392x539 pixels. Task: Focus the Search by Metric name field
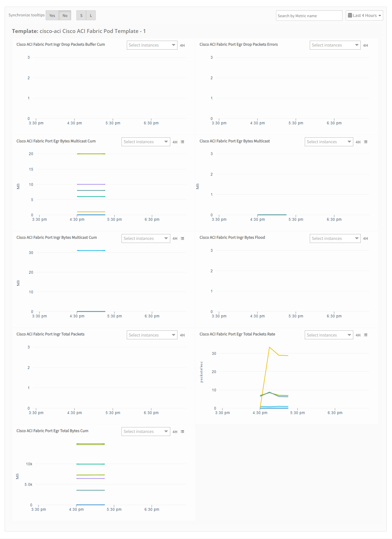pyautogui.click(x=309, y=16)
